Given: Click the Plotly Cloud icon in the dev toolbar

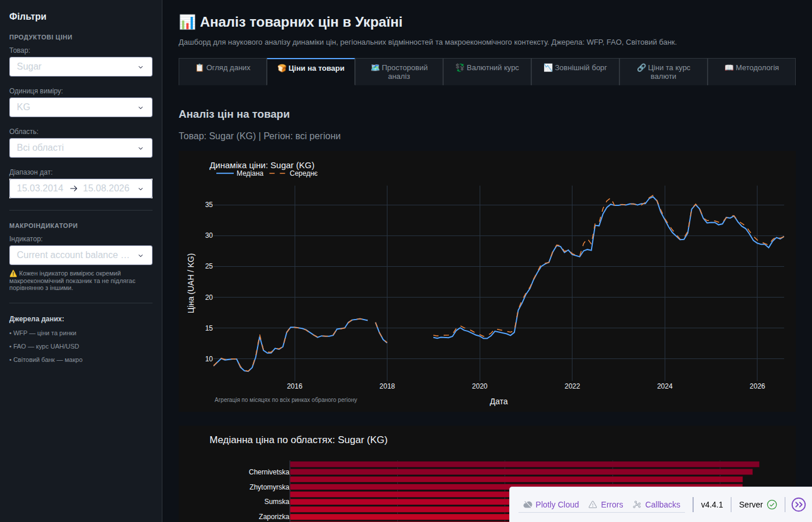Looking at the screenshot, I should 528,505.
